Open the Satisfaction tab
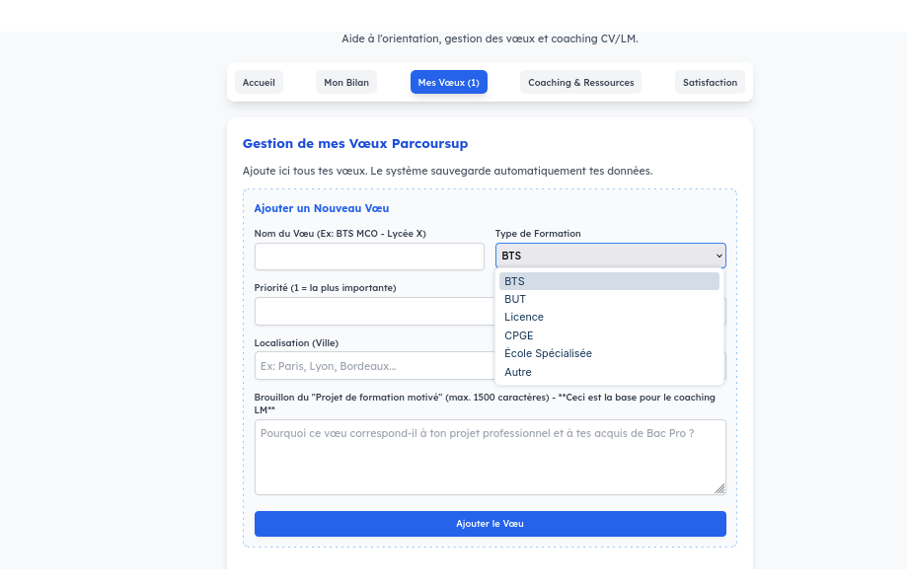 (710, 82)
